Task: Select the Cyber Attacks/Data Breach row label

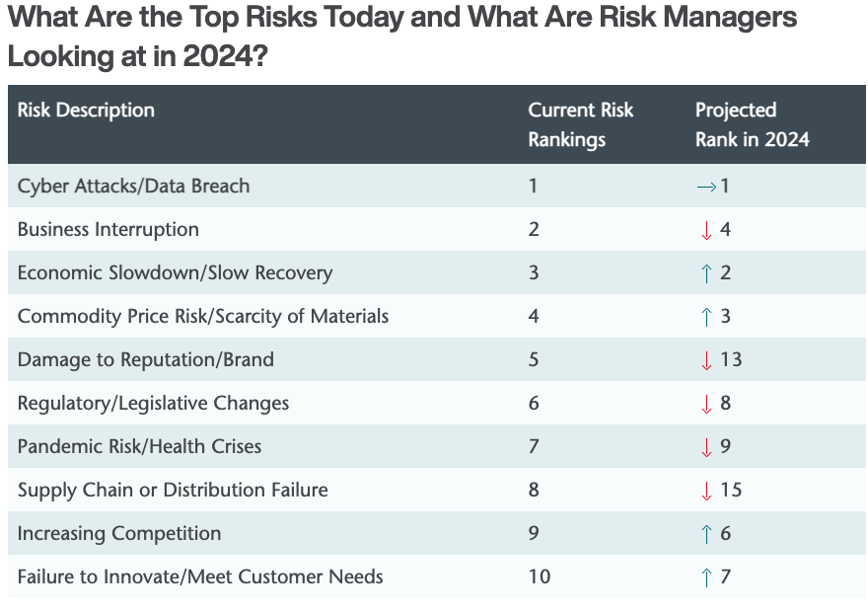Action: click(x=133, y=186)
